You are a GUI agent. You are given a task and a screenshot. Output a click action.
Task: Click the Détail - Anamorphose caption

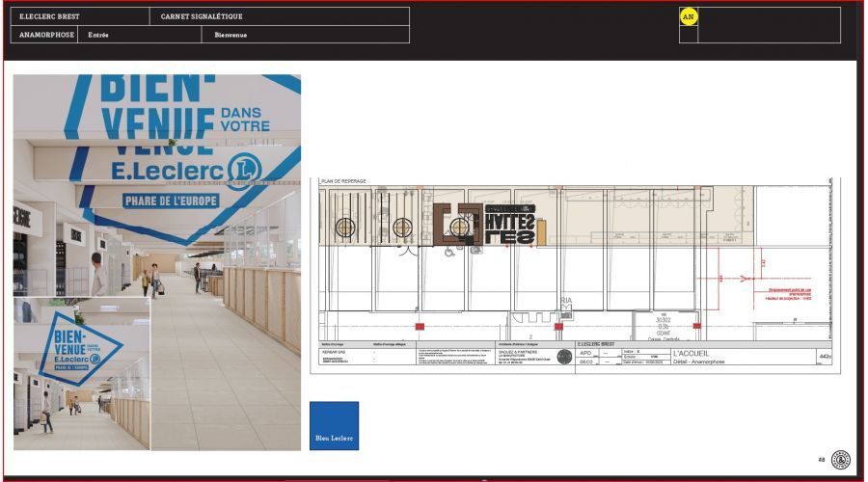coord(698,361)
